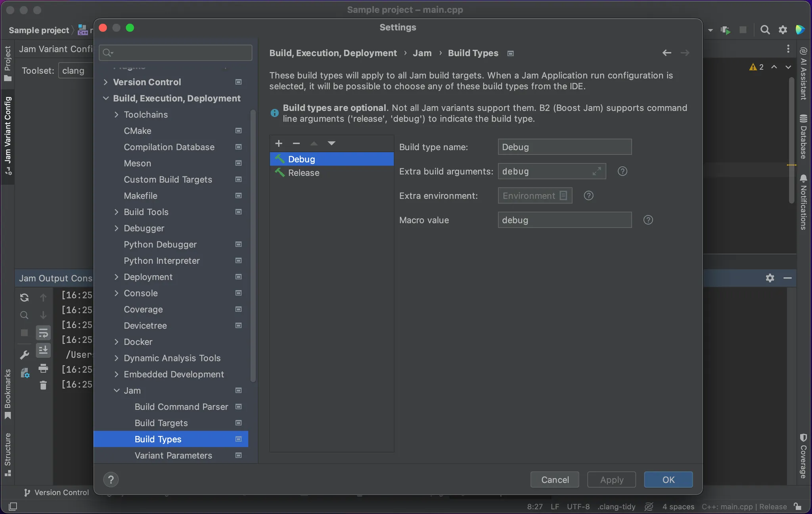Expand the Build Tools node
Screen dimensions: 812x514
coord(116,212)
